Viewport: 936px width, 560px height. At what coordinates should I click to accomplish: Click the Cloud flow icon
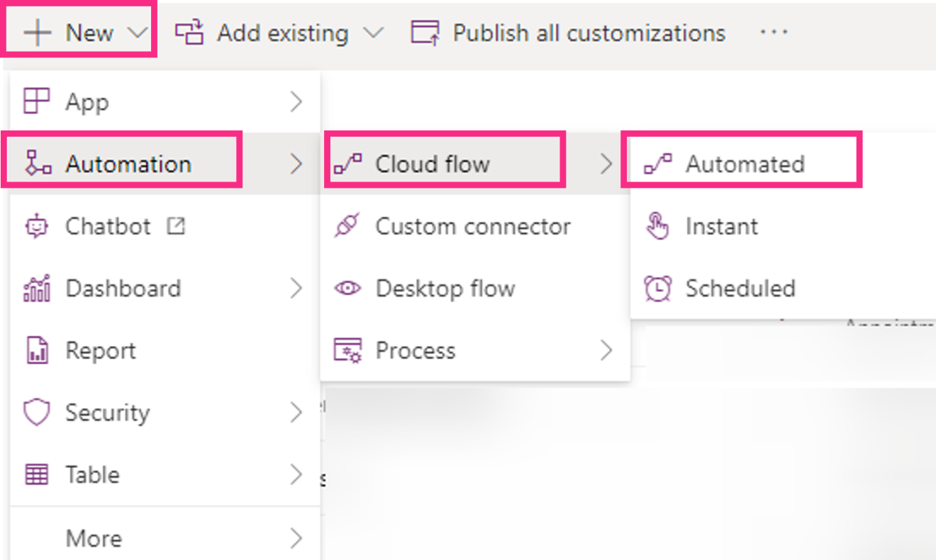(350, 164)
